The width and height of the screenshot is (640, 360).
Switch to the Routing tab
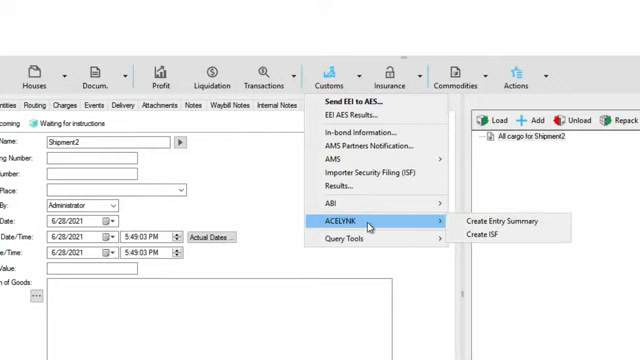click(x=35, y=105)
